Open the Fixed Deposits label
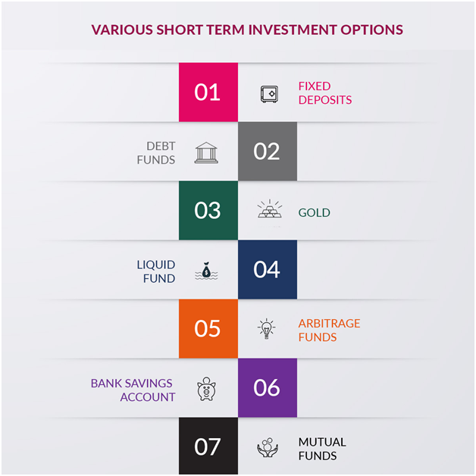This screenshot has height=476, width=476. click(325, 93)
